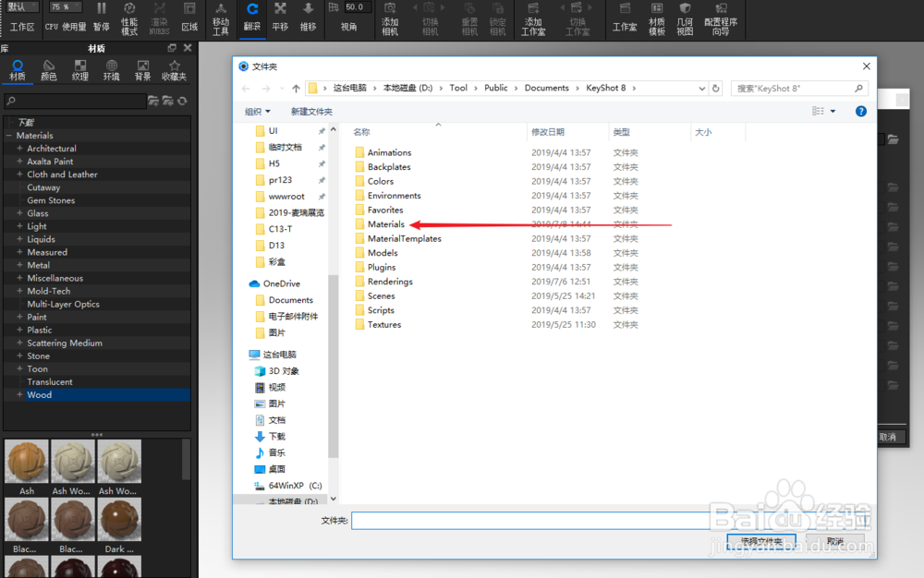
Task: Select the Materials folder
Action: pos(386,224)
